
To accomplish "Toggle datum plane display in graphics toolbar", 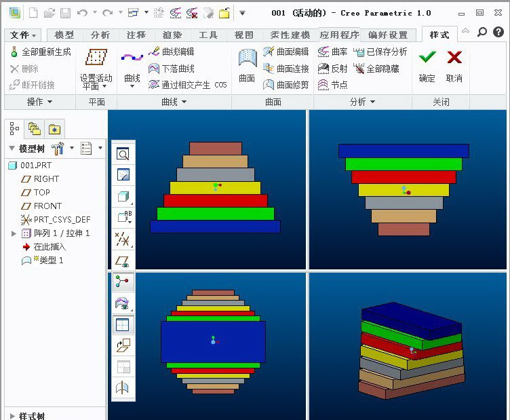I will click(x=123, y=261).
